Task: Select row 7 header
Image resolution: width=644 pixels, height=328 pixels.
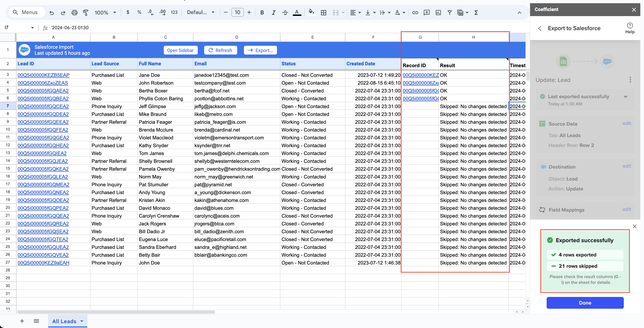Action: [8, 106]
